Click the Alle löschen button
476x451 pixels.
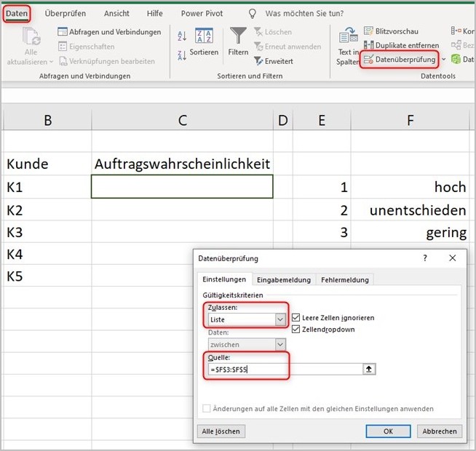[x=221, y=431]
